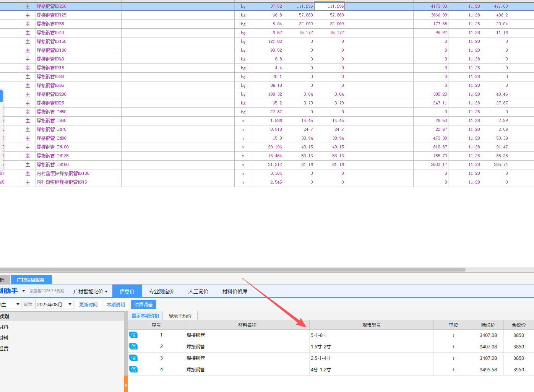Click the 100.32 quantity cell
This screenshot has height=392, width=534.
click(268, 94)
